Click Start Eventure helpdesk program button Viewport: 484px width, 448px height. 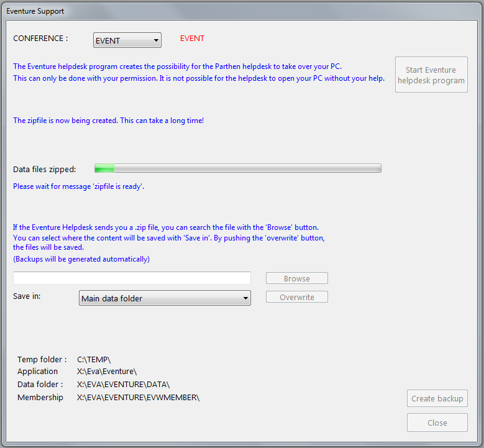[431, 75]
